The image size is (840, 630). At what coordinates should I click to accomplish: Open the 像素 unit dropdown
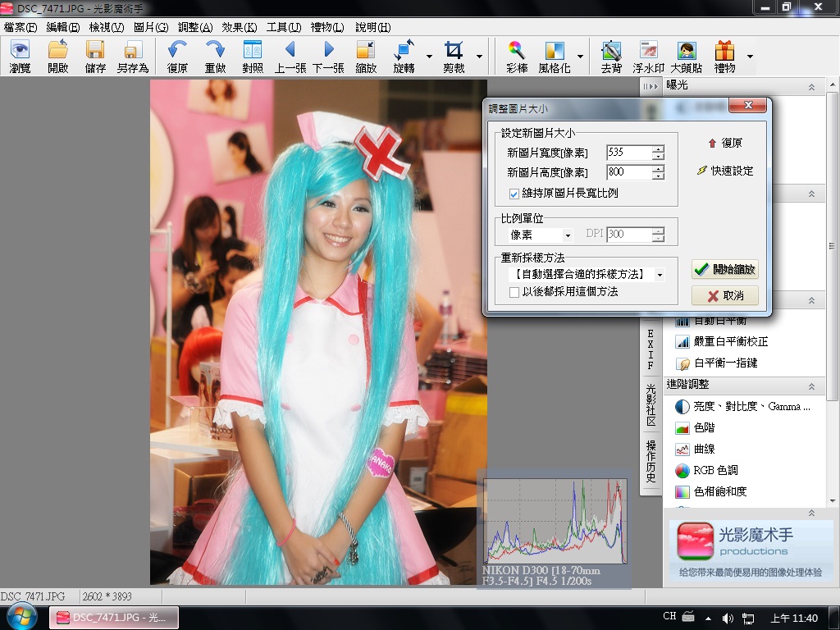[541, 235]
